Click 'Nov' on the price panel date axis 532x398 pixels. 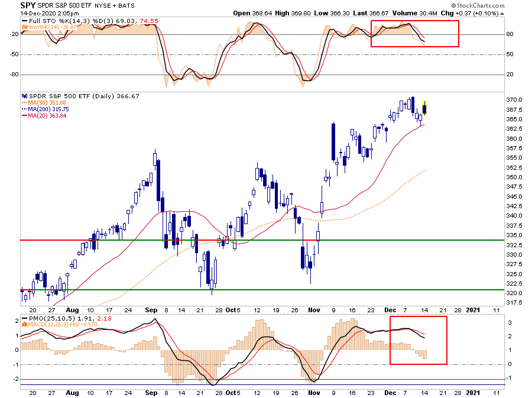(314, 310)
